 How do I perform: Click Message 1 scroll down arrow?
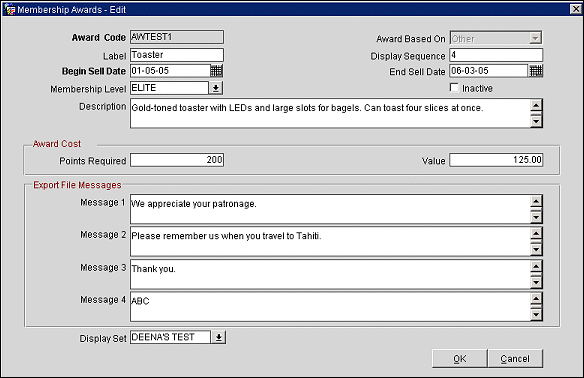(536, 217)
